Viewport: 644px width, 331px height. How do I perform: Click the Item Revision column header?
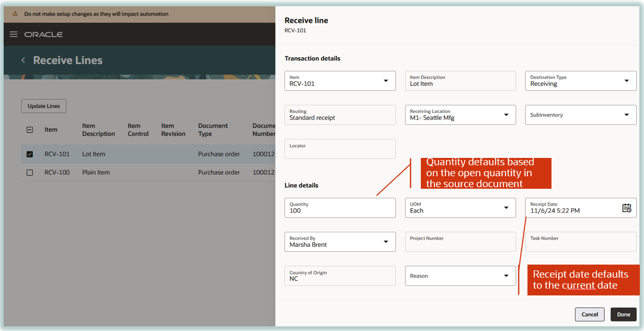pyautogui.click(x=173, y=130)
